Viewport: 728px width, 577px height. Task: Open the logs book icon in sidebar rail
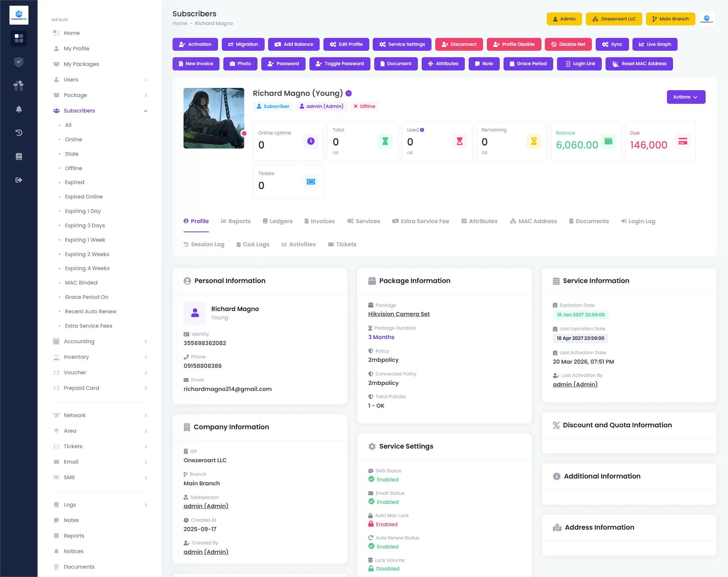[19, 156]
